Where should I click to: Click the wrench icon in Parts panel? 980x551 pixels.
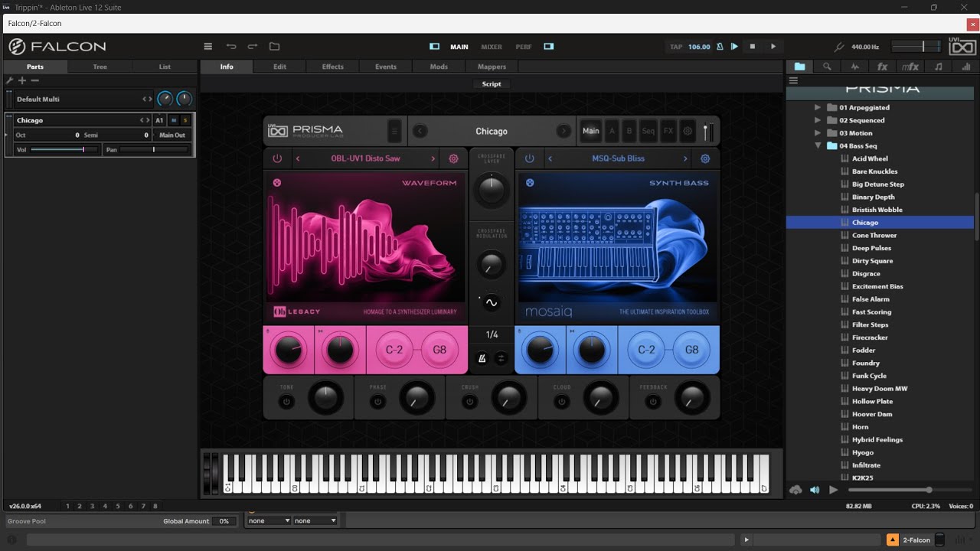point(10,80)
